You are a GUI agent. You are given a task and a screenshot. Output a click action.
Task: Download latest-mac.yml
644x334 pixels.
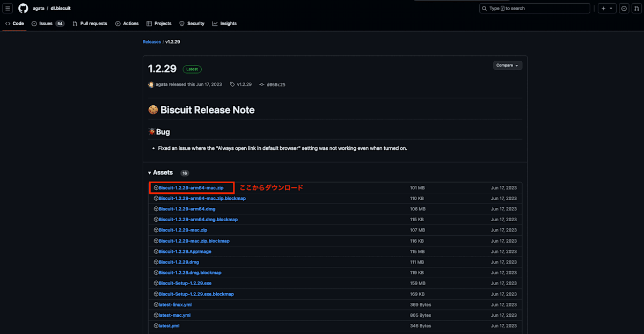(174, 315)
